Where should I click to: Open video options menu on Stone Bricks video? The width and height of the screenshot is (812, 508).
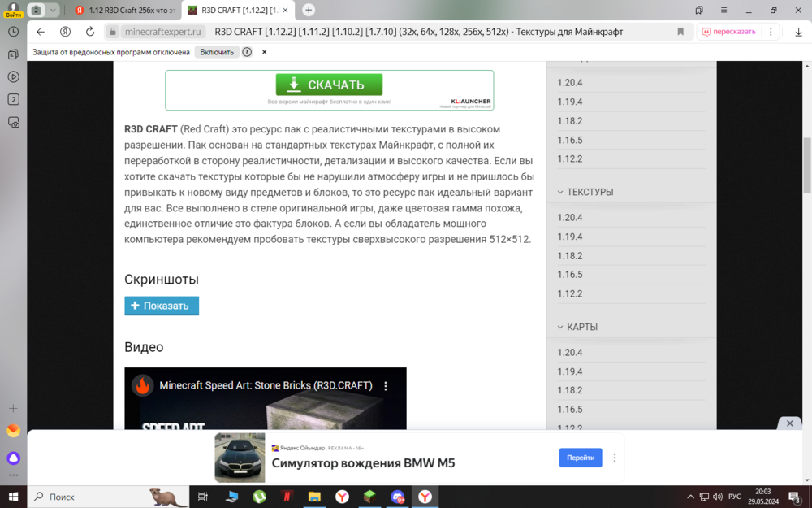pyautogui.click(x=386, y=385)
